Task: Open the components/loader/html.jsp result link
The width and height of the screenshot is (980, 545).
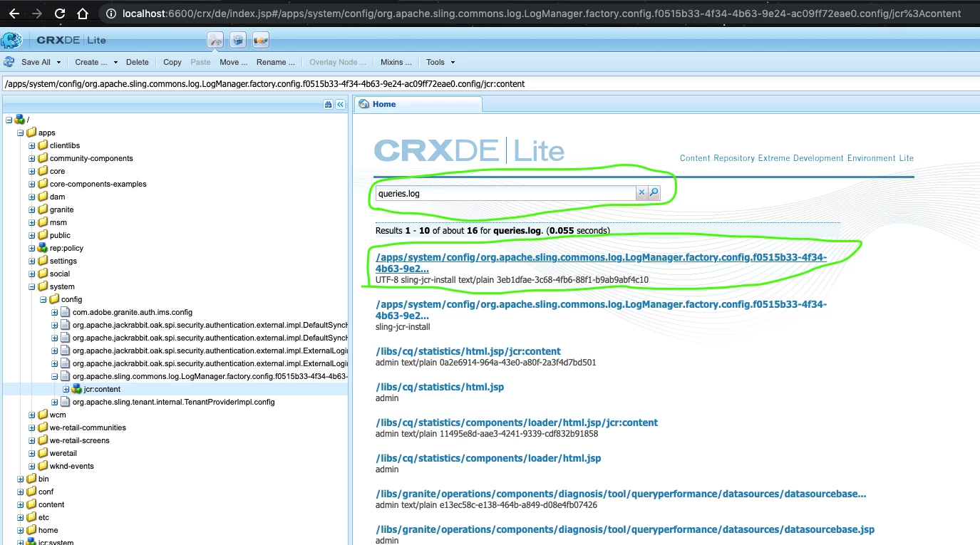Action: coord(488,458)
